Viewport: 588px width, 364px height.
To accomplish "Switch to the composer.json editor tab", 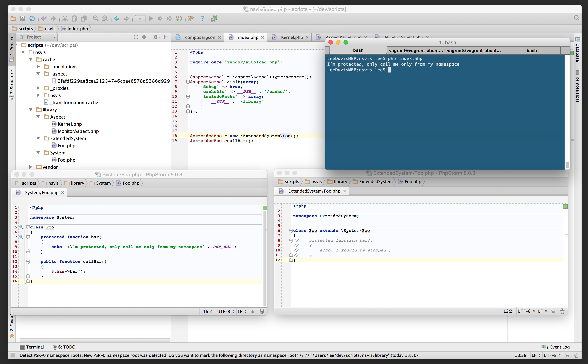I will [197, 37].
